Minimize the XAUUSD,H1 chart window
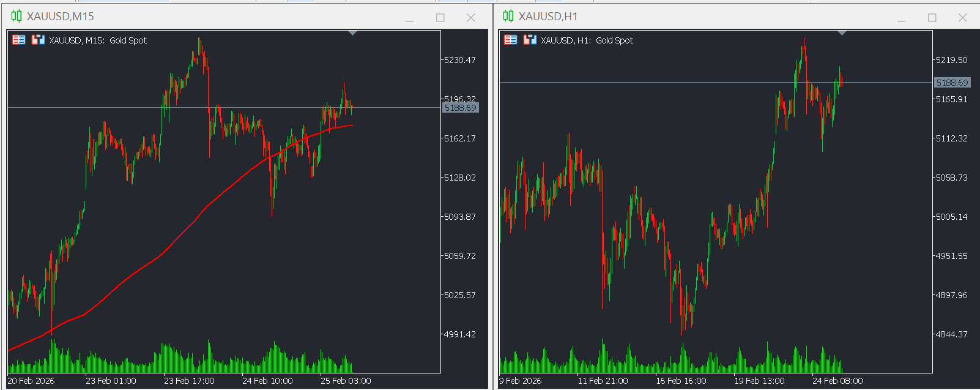980x390 pixels. [902, 18]
